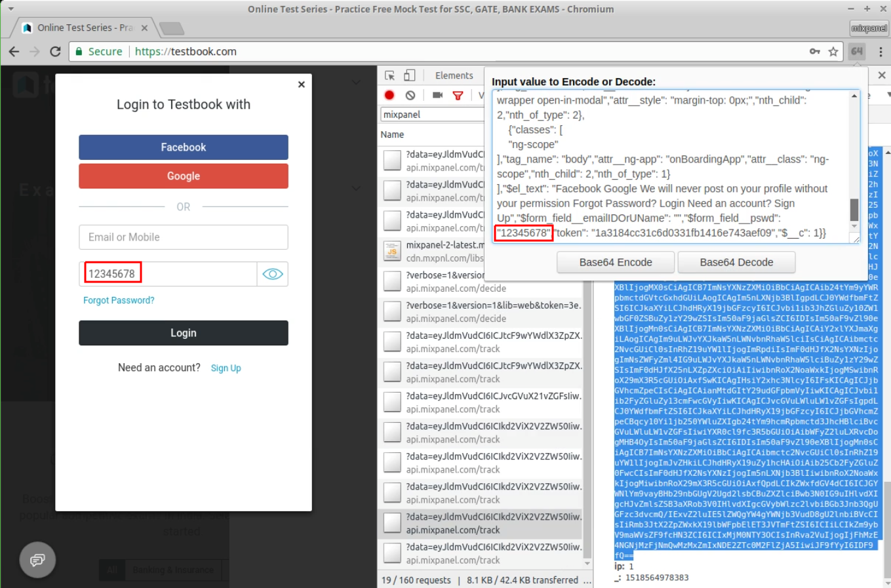Reload the testbook.com page
Viewport: 891px width, 588px height.
tap(56, 51)
